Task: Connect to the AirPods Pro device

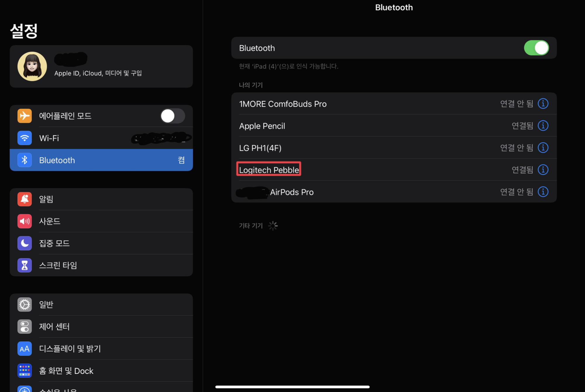Action: tap(394, 192)
